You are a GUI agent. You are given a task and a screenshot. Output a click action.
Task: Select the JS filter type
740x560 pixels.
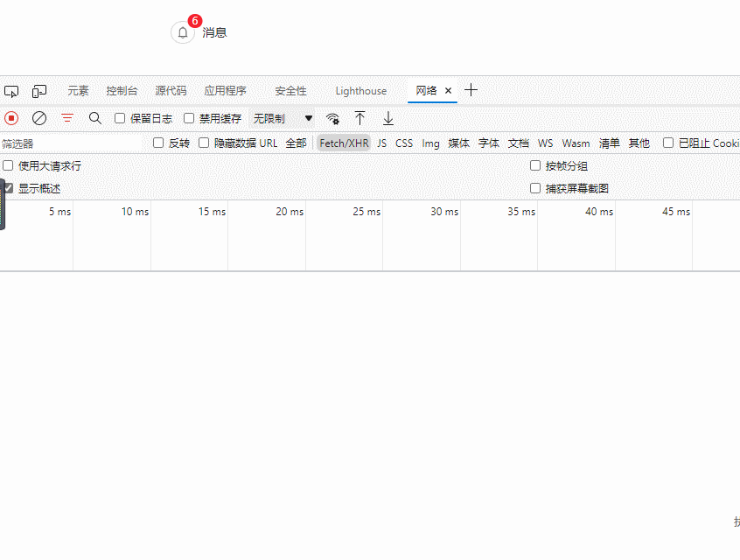(x=381, y=143)
